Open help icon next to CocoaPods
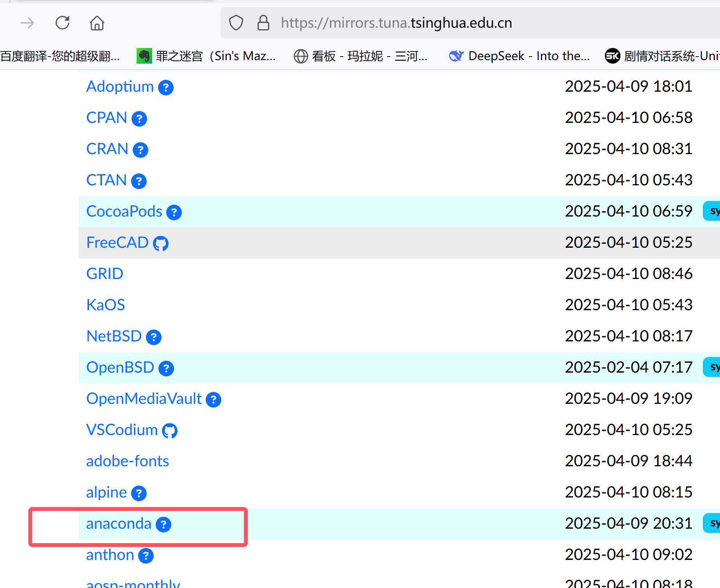This screenshot has height=588, width=720. point(174,212)
